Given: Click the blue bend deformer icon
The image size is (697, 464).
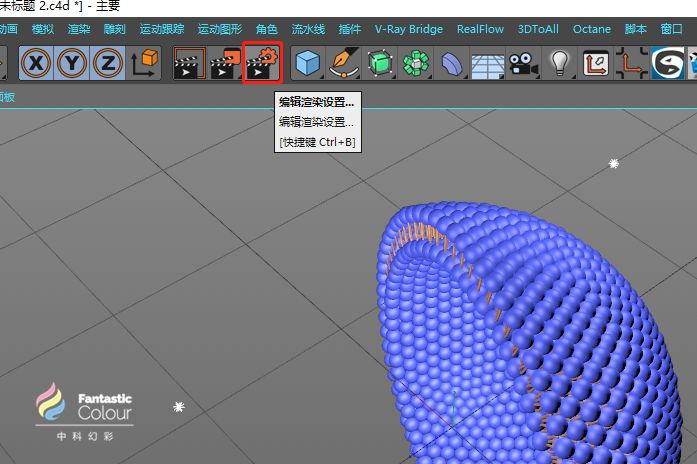Looking at the screenshot, I should tap(451, 63).
